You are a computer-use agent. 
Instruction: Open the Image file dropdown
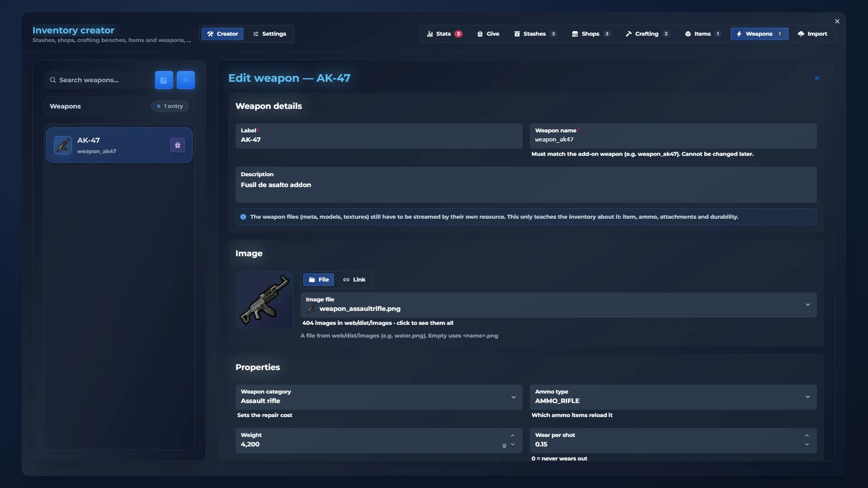tap(558, 305)
